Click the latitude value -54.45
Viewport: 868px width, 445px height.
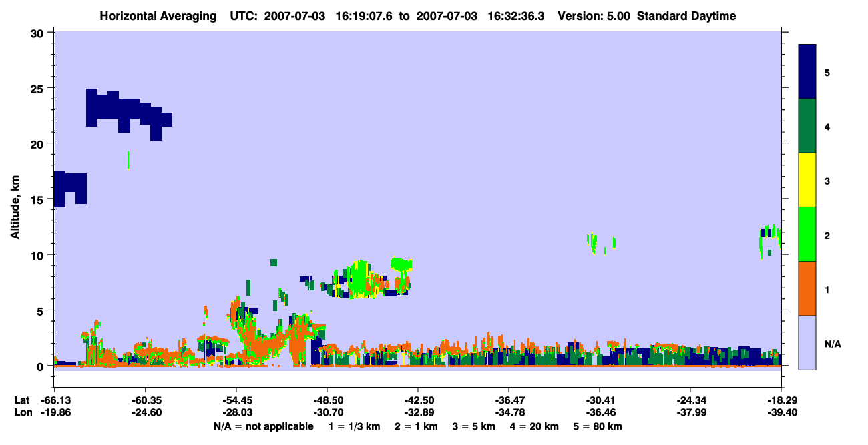pos(236,400)
